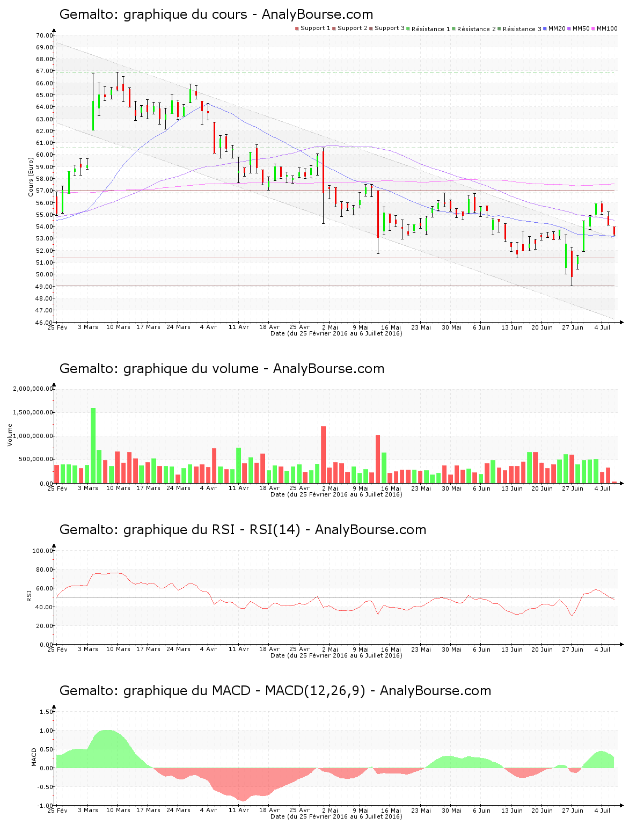The image size is (644, 832).
Task: Click the 500,000.00 volume axis value
Action: pos(36,459)
